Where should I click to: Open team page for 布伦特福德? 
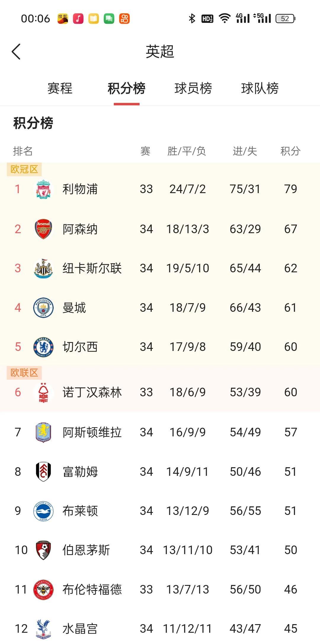[x=160, y=589]
